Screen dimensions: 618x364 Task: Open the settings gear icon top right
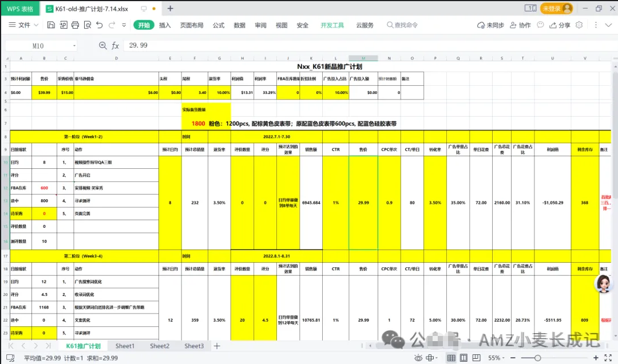pyautogui.click(x=579, y=25)
